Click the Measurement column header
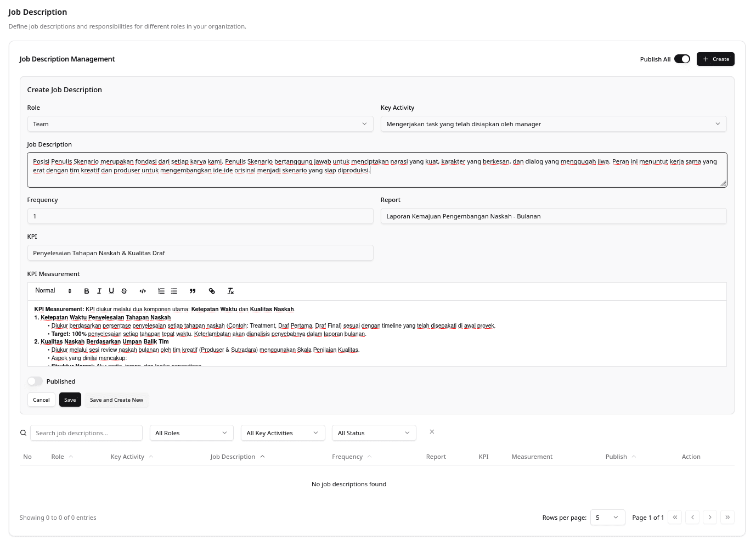 tap(532, 457)
